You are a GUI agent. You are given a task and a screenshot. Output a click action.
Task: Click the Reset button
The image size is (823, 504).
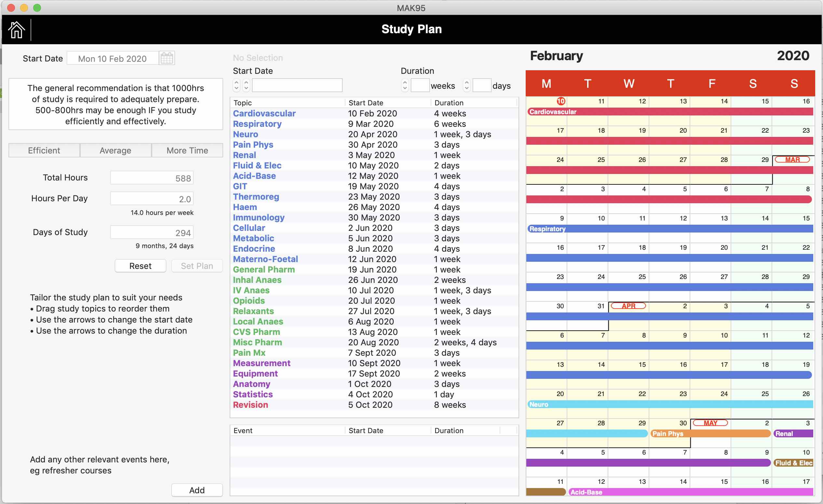coord(140,266)
